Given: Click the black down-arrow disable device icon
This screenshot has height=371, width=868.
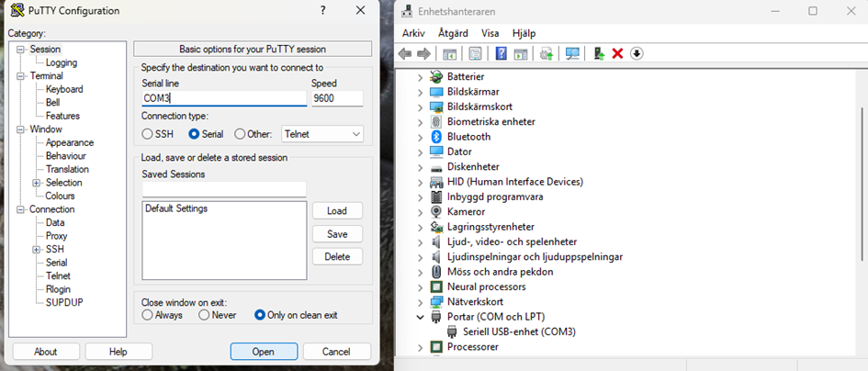Looking at the screenshot, I should [x=637, y=53].
